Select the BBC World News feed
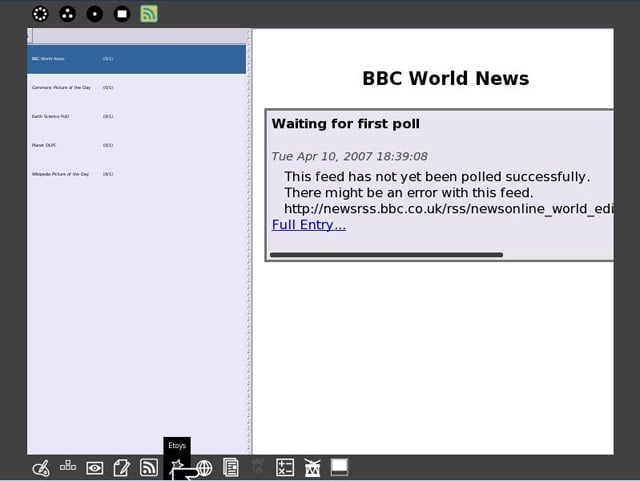 click(x=137, y=59)
